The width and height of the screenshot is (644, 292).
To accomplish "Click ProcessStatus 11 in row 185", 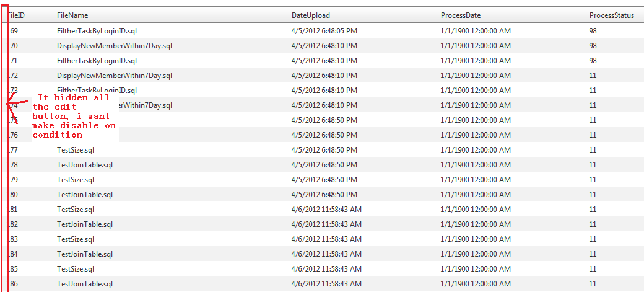I will (x=593, y=268).
